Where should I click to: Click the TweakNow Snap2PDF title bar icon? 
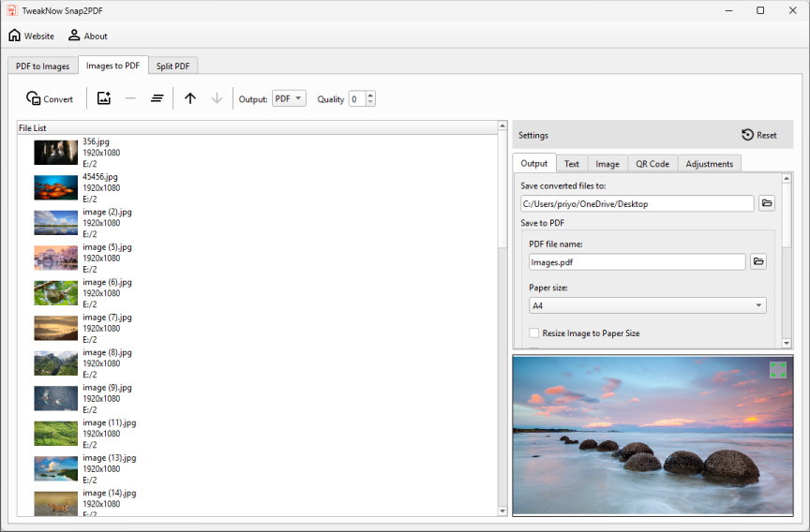click(12, 10)
